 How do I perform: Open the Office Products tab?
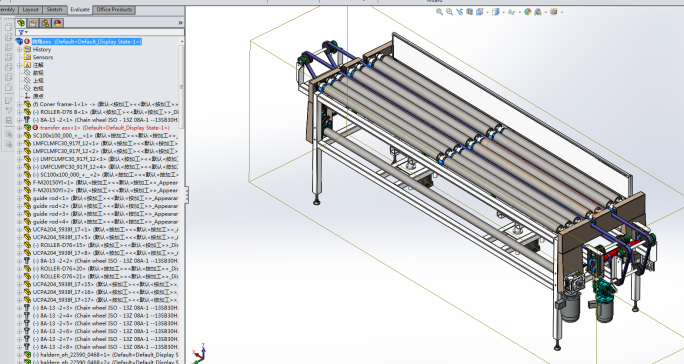click(x=114, y=10)
